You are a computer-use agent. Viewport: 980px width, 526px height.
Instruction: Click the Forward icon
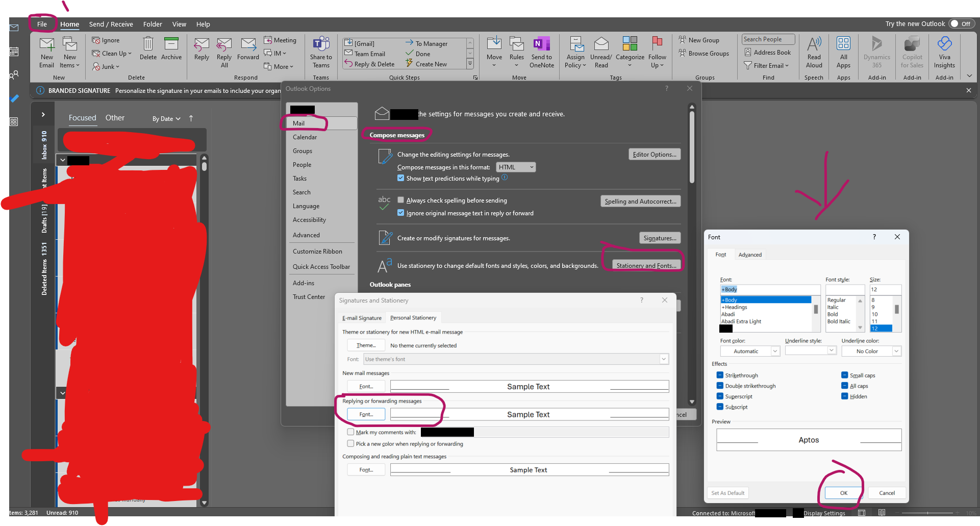click(x=248, y=45)
